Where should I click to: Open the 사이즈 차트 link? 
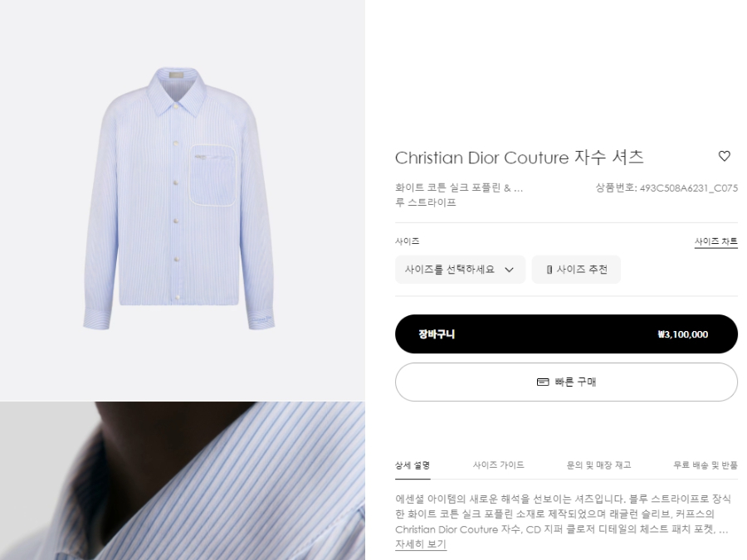click(x=715, y=241)
